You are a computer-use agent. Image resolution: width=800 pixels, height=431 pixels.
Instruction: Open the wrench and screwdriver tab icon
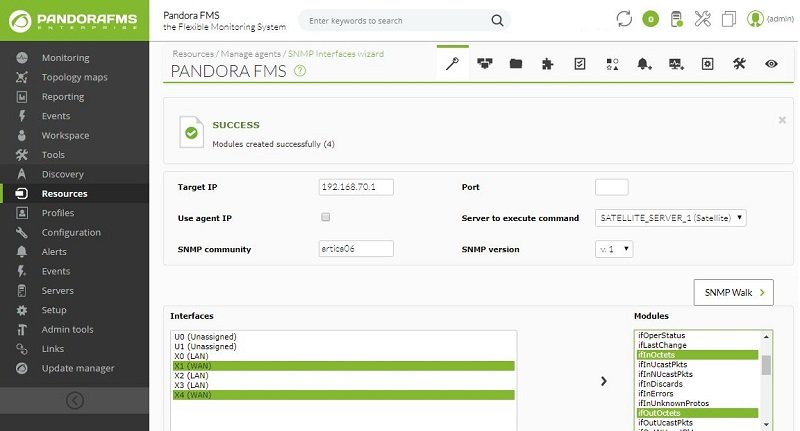coord(739,64)
